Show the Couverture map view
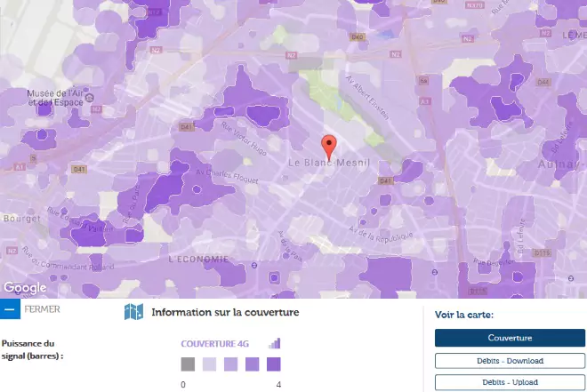The image size is (587, 392). (510, 338)
